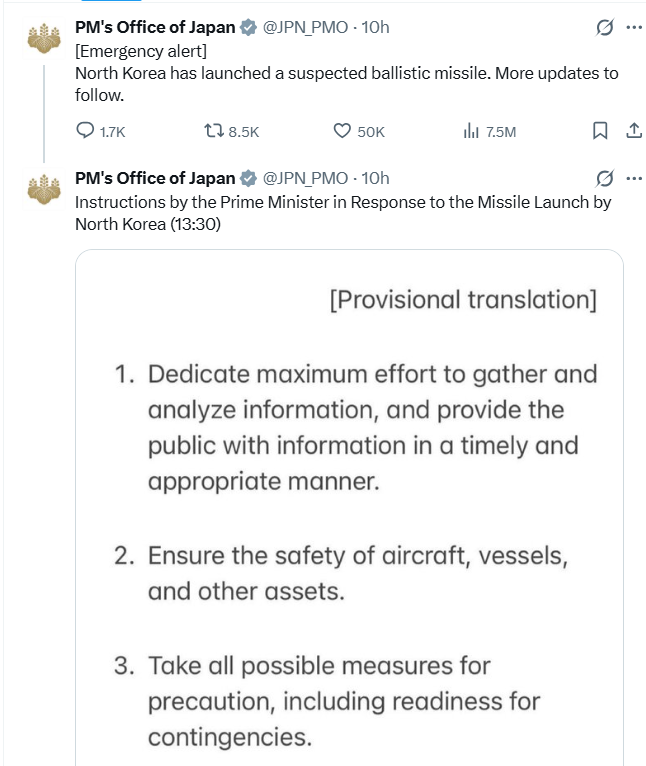
Task: Open more options on Instructions tweet
Action: click(633, 178)
